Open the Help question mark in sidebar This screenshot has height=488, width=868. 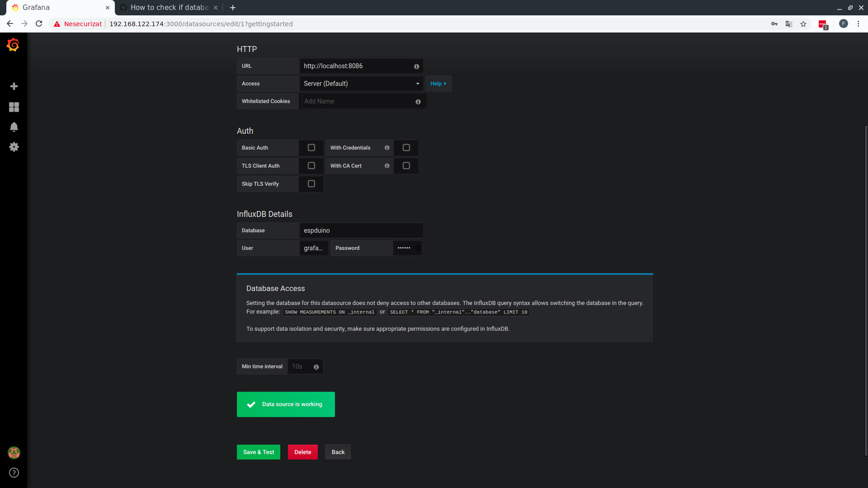pyautogui.click(x=14, y=473)
